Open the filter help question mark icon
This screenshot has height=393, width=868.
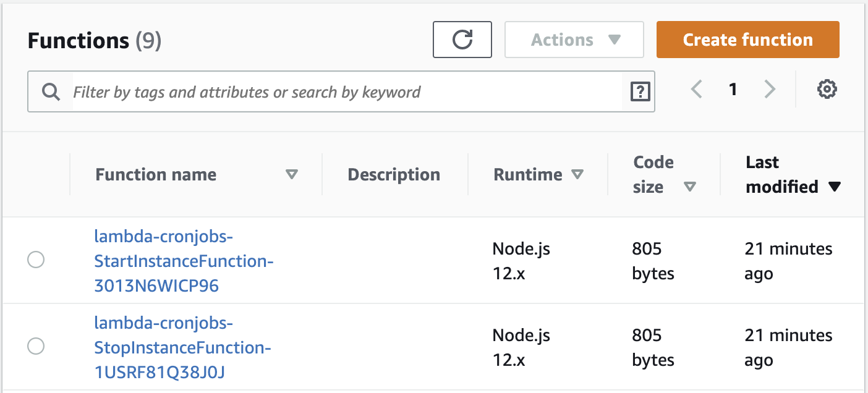click(x=640, y=93)
